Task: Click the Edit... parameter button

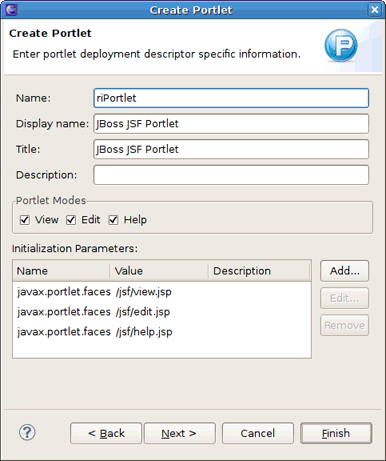Action: (x=345, y=298)
